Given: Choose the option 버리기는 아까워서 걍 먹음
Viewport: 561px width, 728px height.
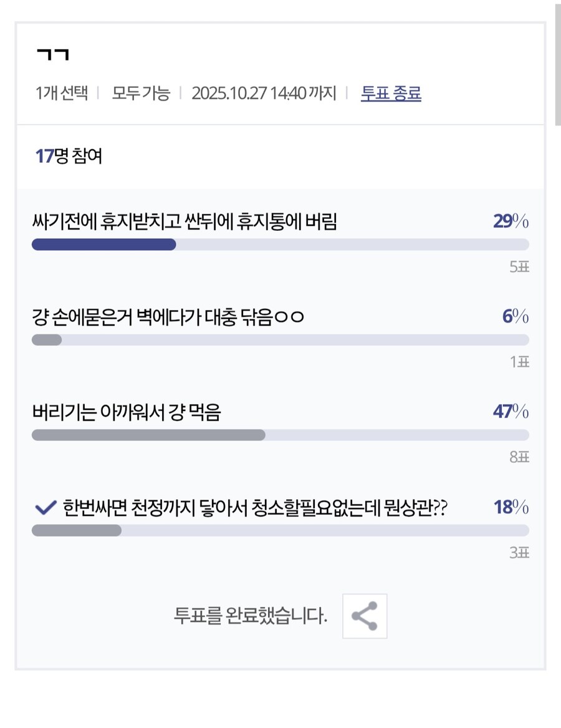Looking at the screenshot, I should point(127,412).
